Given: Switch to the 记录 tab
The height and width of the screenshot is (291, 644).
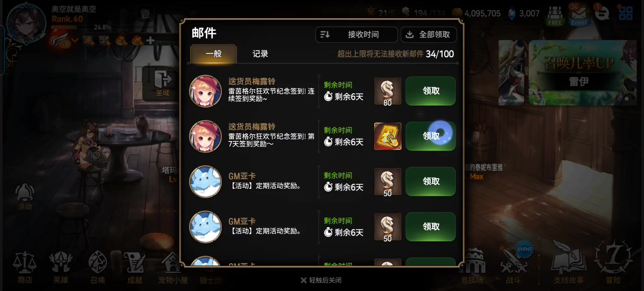Looking at the screenshot, I should (x=260, y=54).
